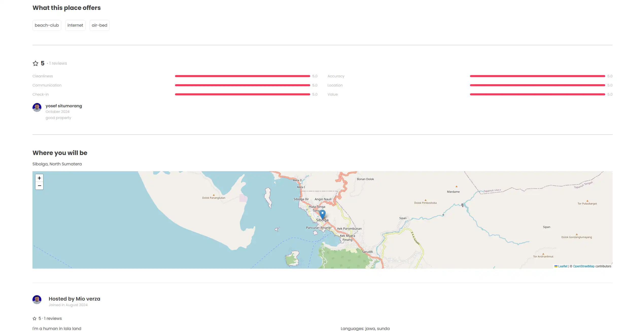The width and height of the screenshot is (644, 331).
Task: Click the Value rating bar
Action: click(537, 94)
